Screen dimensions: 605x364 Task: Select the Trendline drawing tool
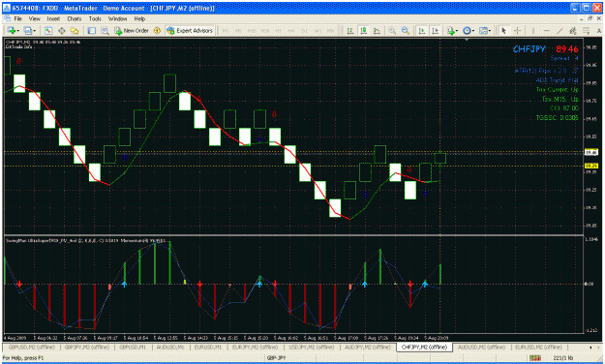(x=560, y=30)
